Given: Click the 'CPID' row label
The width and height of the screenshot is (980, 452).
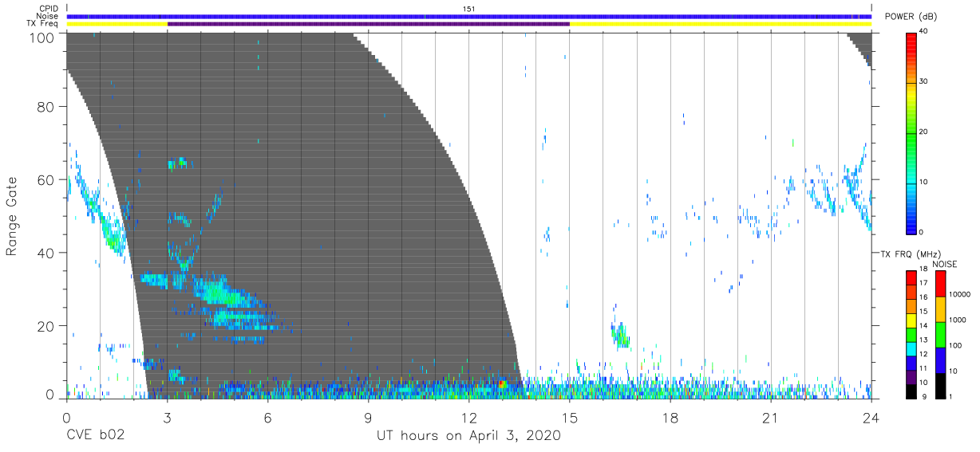Looking at the screenshot, I should (50, 9).
